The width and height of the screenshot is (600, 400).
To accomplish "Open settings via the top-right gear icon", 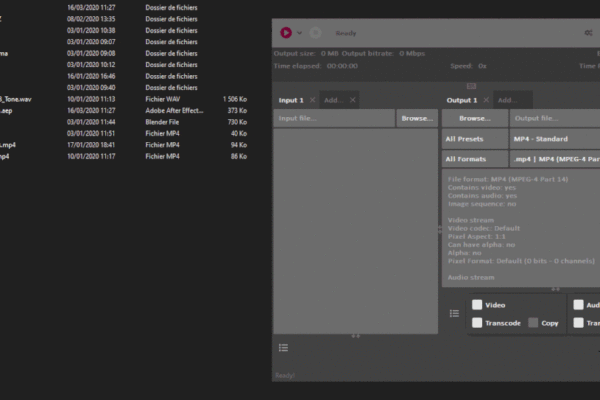I will click(x=587, y=33).
